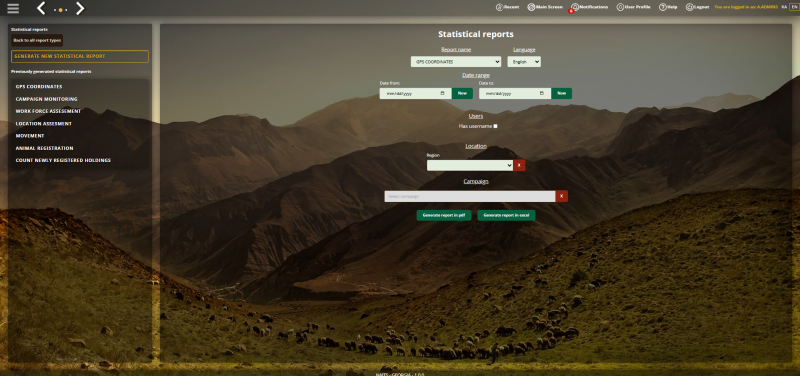Click the logged in user text
Screen dimensions: 800x376
pos(746,7)
